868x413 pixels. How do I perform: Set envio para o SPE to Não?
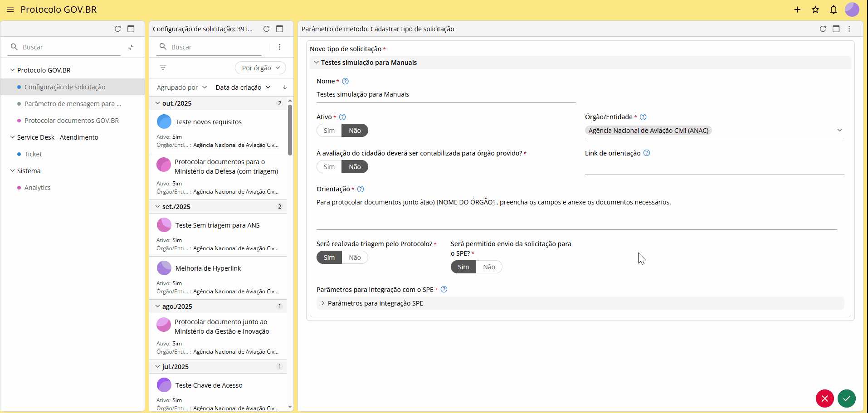489,267
